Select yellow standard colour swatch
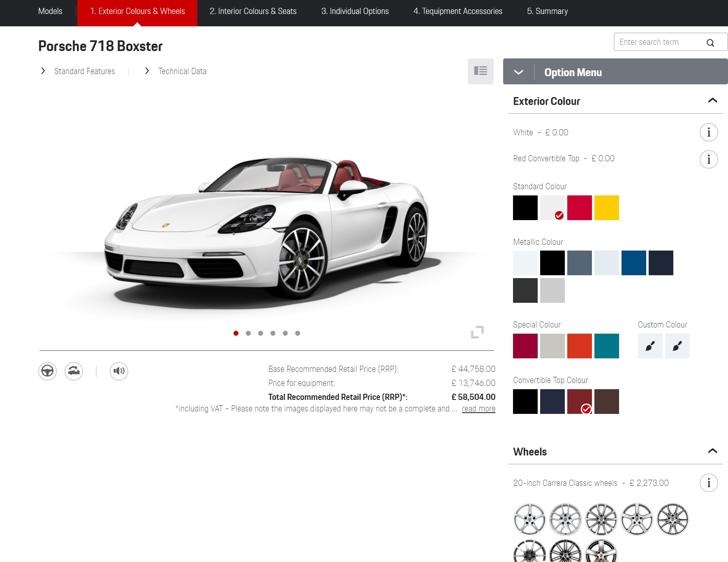Viewport: 728px width, 562px height. (x=607, y=208)
